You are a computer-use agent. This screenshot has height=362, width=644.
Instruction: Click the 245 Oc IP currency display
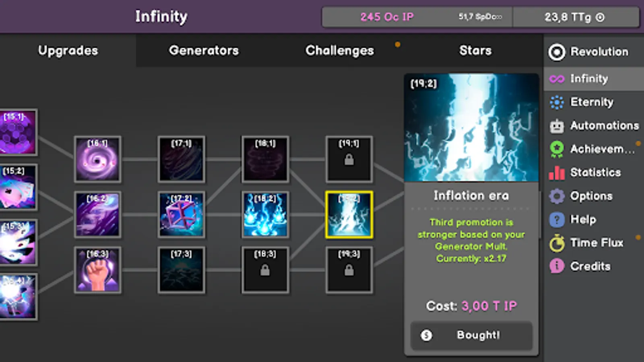pos(387,17)
